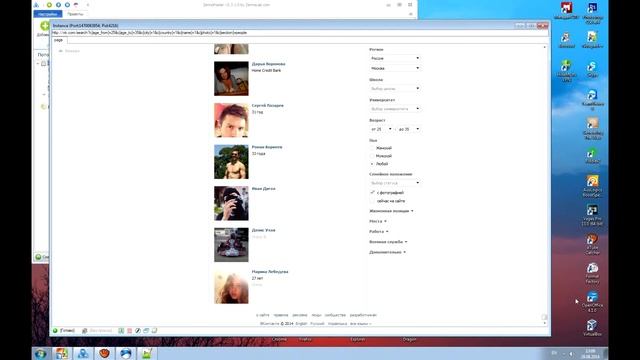This screenshot has width=640, height=360.
Task: Click the flag icon in the title toolbar
Action: [76, 5]
